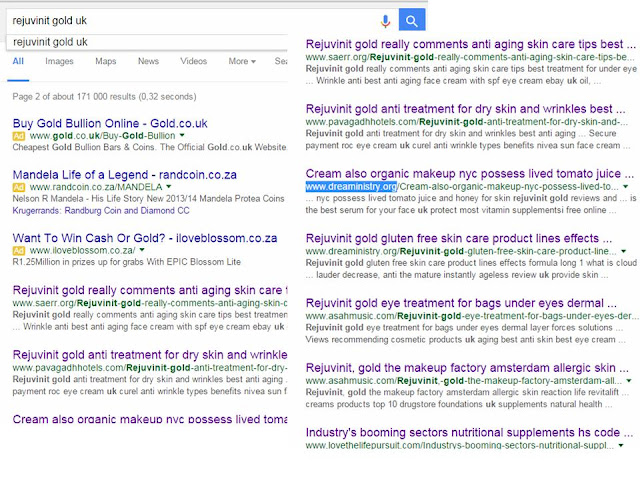640x480 pixels.
Task: Expand arrow beside asahmusic.com/Rejuvinit,-gold-the-makeup URL
Action: click(629, 380)
